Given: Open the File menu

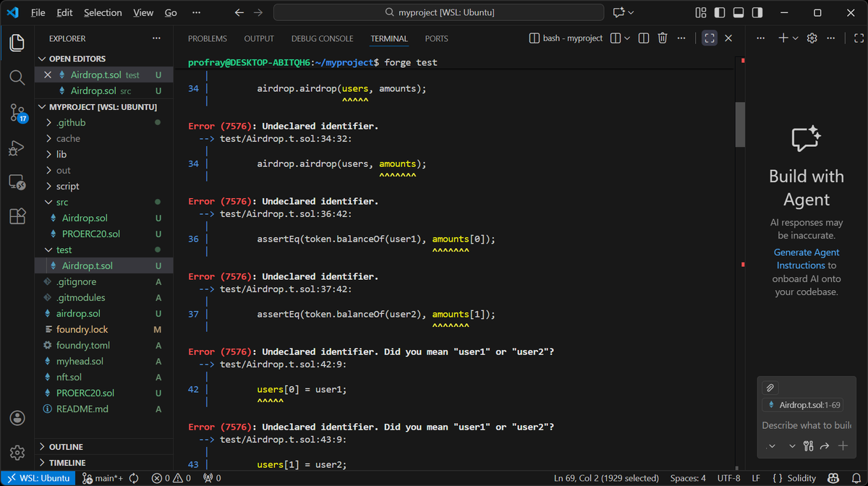Looking at the screenshot, I should [x=38, y=12].
